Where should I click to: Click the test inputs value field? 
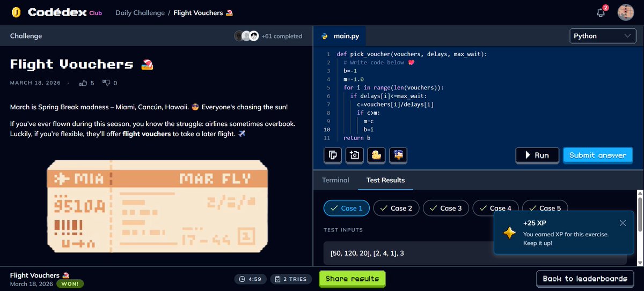point(475,253)
